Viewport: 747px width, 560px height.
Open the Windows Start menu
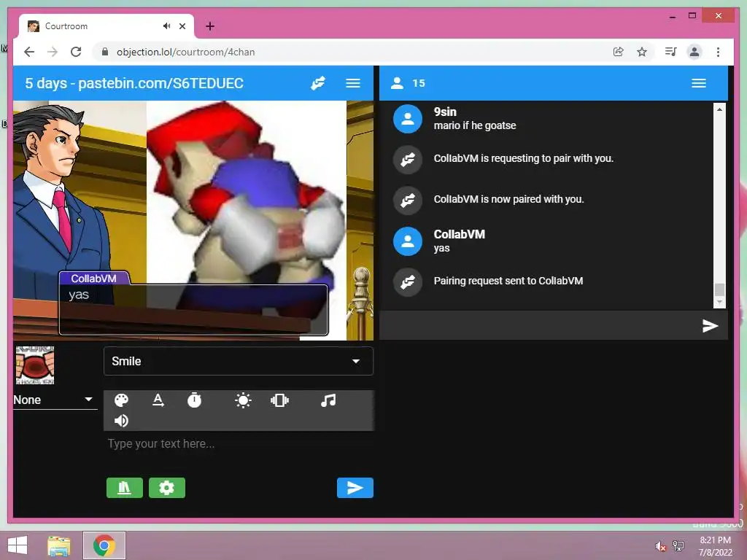point(18,545)
